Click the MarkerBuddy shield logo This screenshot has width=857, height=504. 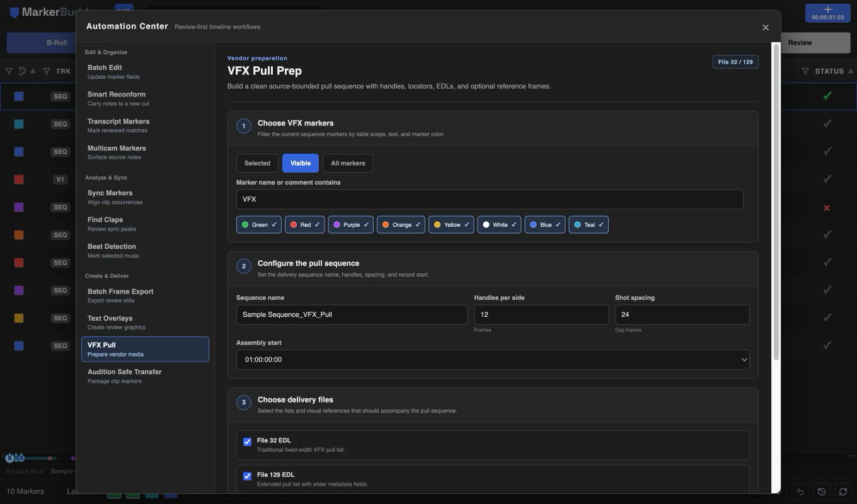coord(14,13)
